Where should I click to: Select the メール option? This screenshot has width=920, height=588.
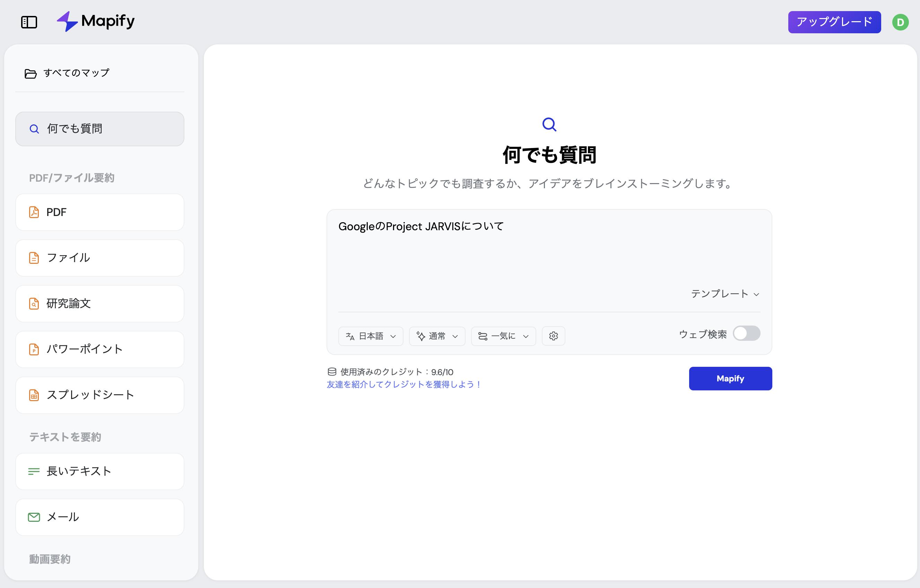click(x=100, y=517)
